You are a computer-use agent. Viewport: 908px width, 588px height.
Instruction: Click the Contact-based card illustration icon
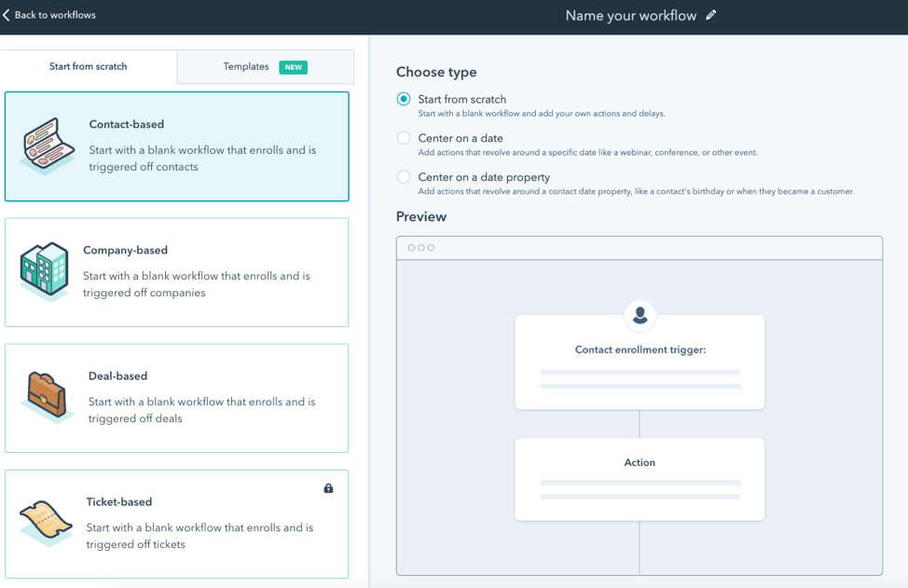[x=48, y=145]
